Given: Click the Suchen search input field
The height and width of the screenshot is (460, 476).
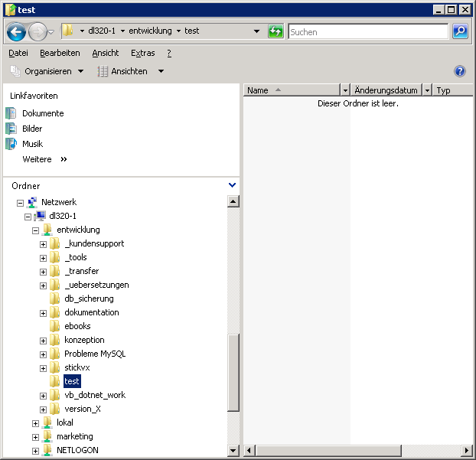Looking at the screenshot, I should pos(367,32).
